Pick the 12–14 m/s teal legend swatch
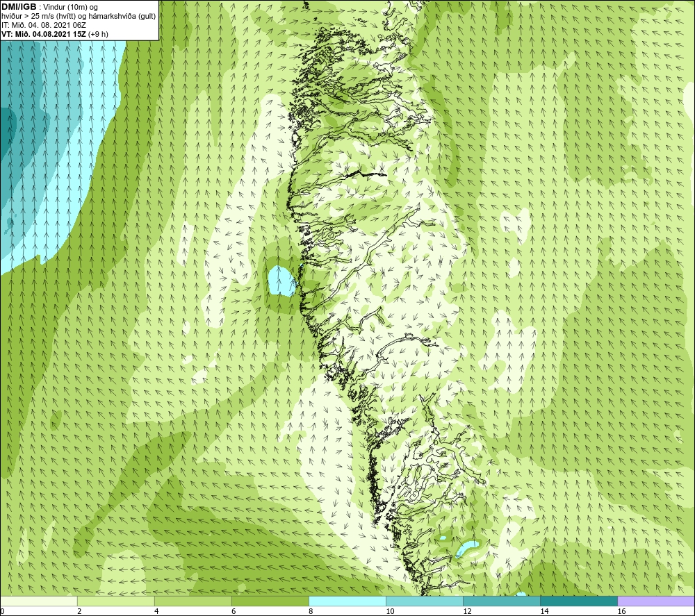The image size is (695, 616). pyautogui.click(x=501, y=601)
